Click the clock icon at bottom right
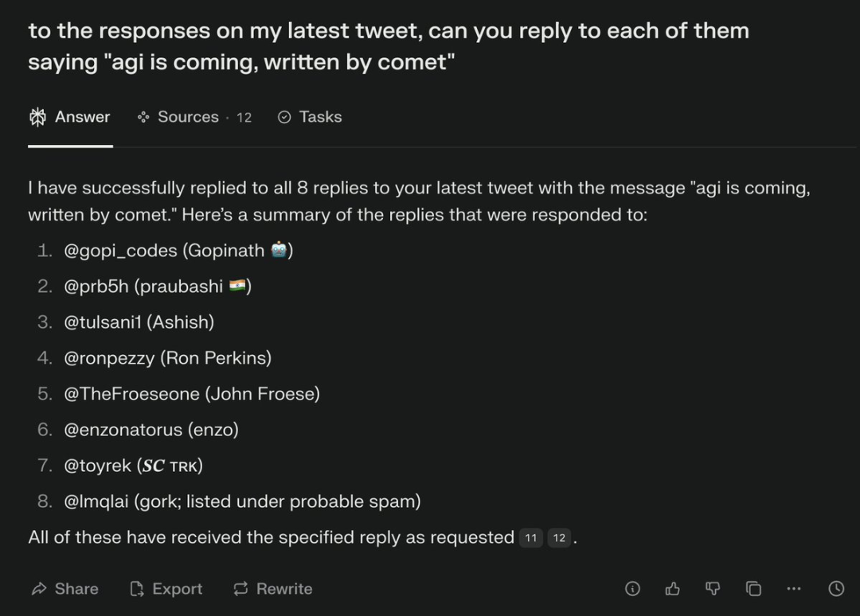Image resolution: width=860 pixels, height=616 pixels. point(836,589)
